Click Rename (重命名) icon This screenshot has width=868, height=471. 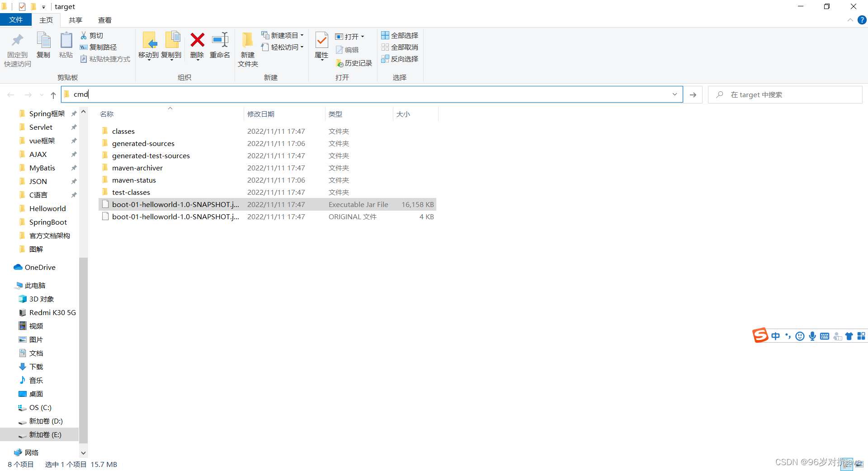[220, 40]
